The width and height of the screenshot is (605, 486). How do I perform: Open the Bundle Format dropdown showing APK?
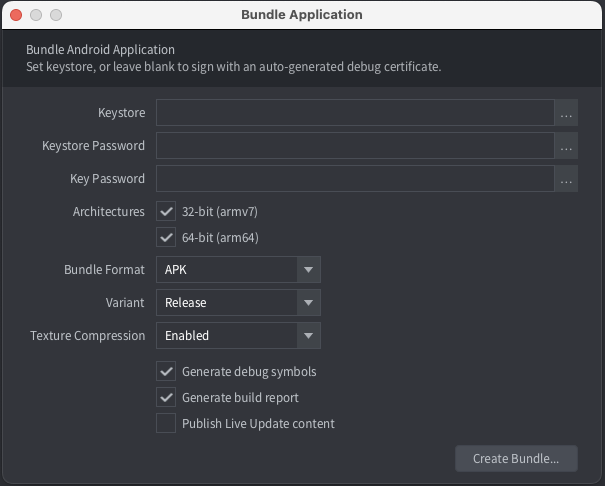237,270
